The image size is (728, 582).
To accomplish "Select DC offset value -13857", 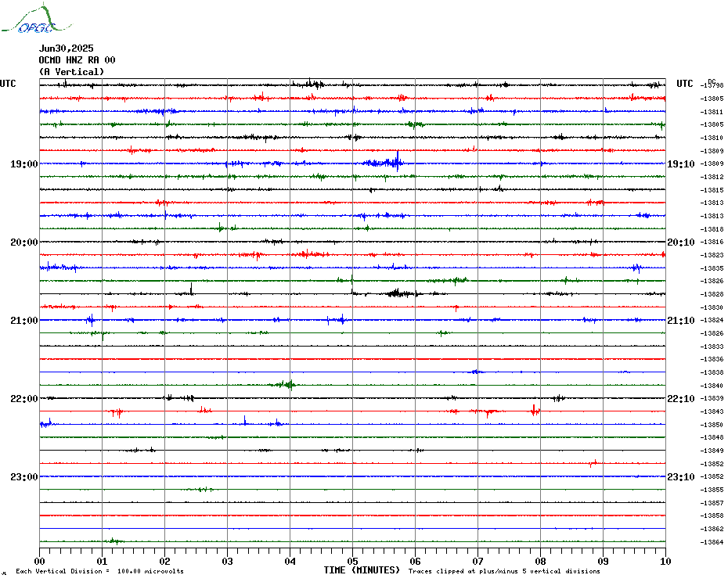I will (x=712, y=503).
